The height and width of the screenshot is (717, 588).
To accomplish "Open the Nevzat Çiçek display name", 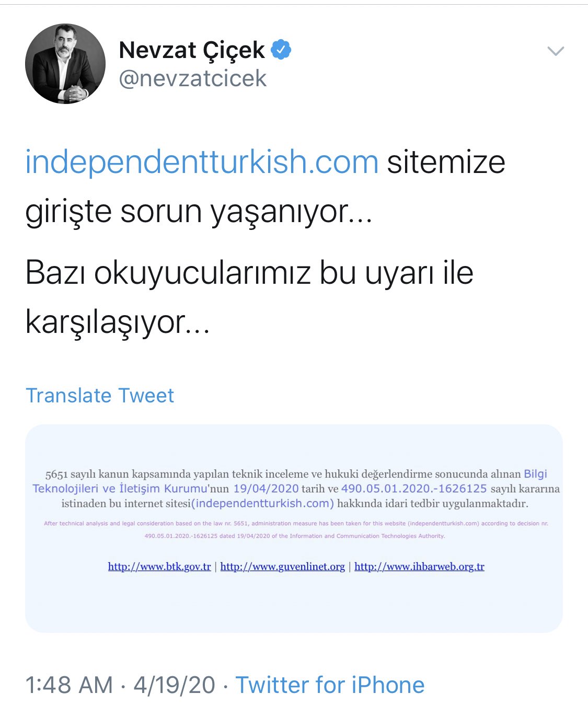I will 192,50.
